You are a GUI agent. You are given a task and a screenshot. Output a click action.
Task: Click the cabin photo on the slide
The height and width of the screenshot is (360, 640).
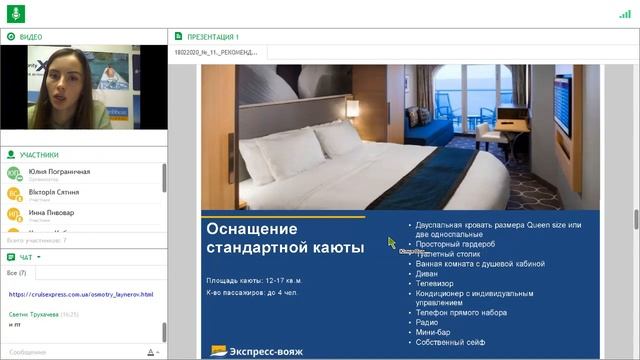(400, 137)
